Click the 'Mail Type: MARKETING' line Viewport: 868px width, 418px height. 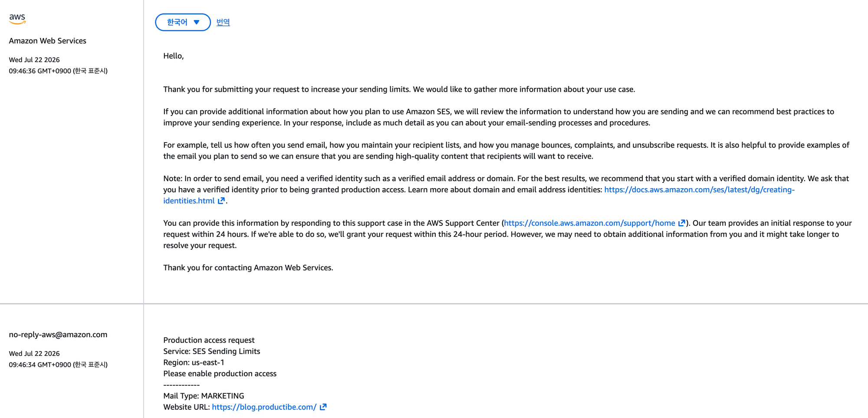click(204, 396)
